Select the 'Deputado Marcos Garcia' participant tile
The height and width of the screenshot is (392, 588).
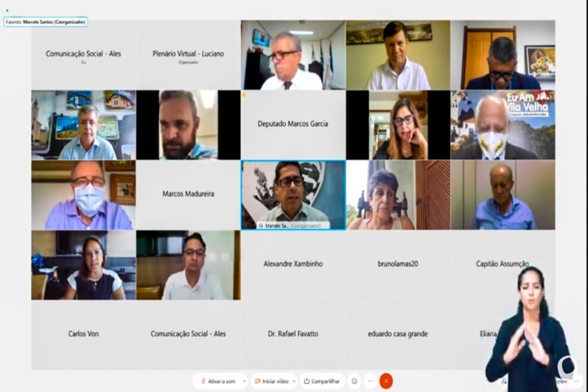(x=293, y=125)
